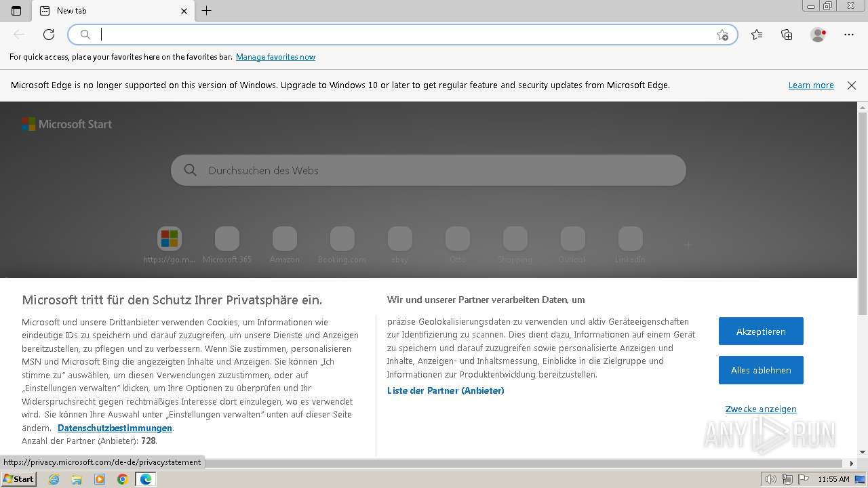Close the New tab tab
The height and width of the screenshot is (488, 868).
184,11
